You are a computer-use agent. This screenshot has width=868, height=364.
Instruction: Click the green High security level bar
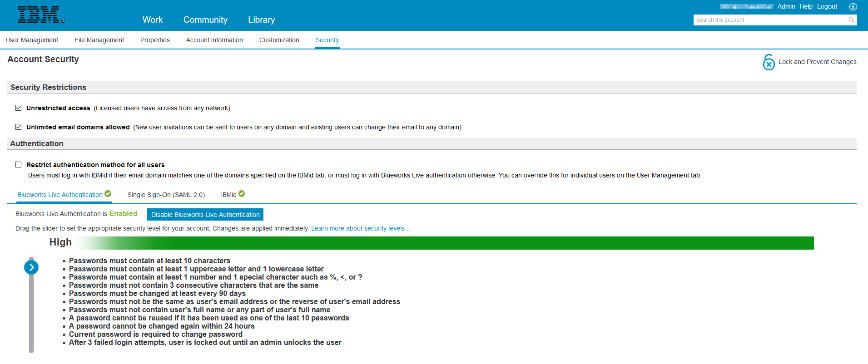pyautogui.click(x=444, y=243)
